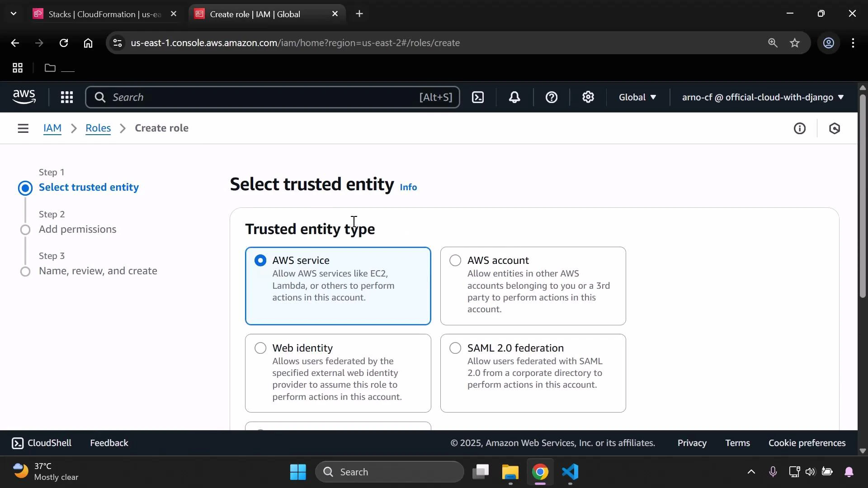Open the notifications bell
Image resolution: width=868 pixels, height=488 pixels.
tap(514, 97)
